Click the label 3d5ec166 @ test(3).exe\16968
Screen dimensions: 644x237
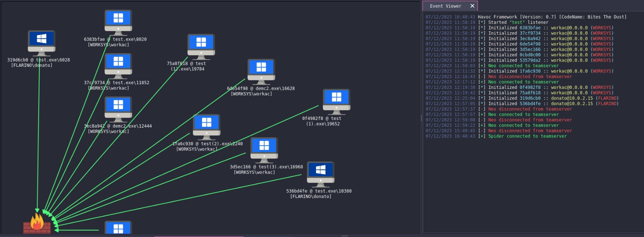tap(266, 167)
